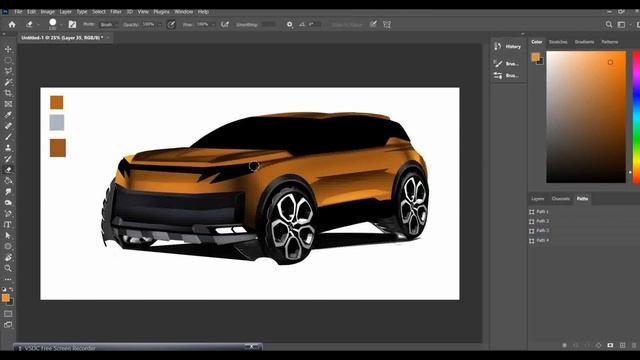Select the Brush tool in toolbox
Viewport: 640px width, 360px height.
(x=8, y=137)
